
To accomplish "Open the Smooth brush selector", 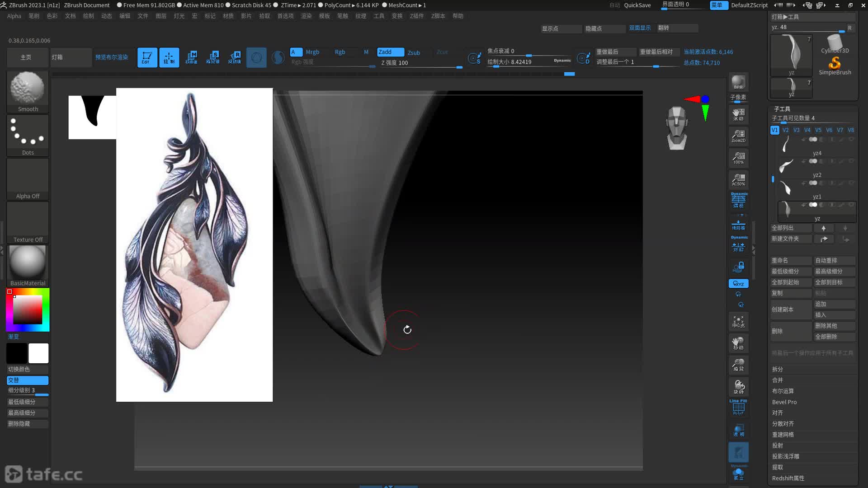I will [x=28, y=91].
